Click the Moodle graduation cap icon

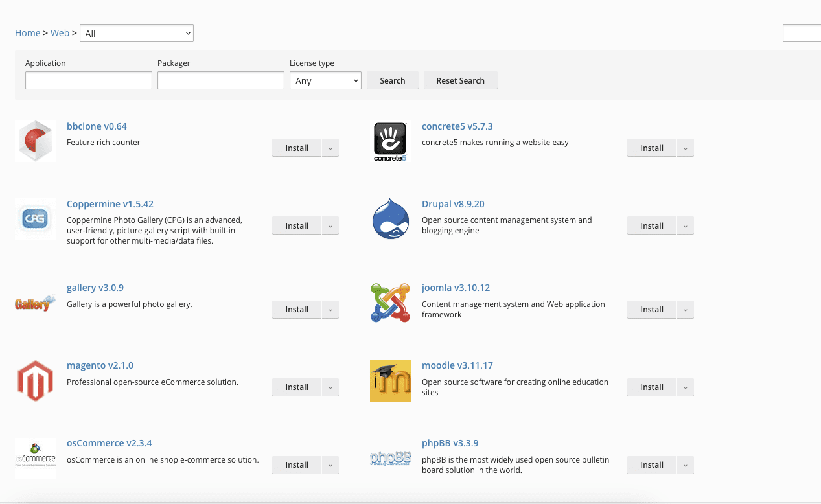pos(390,380)
